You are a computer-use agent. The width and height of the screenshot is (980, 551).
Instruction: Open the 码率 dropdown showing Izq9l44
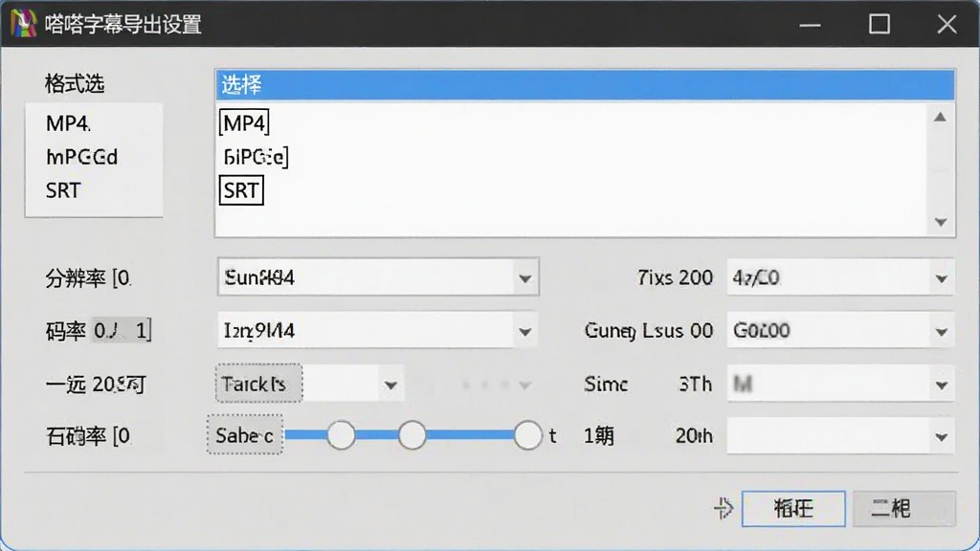[x=378, y=330]
